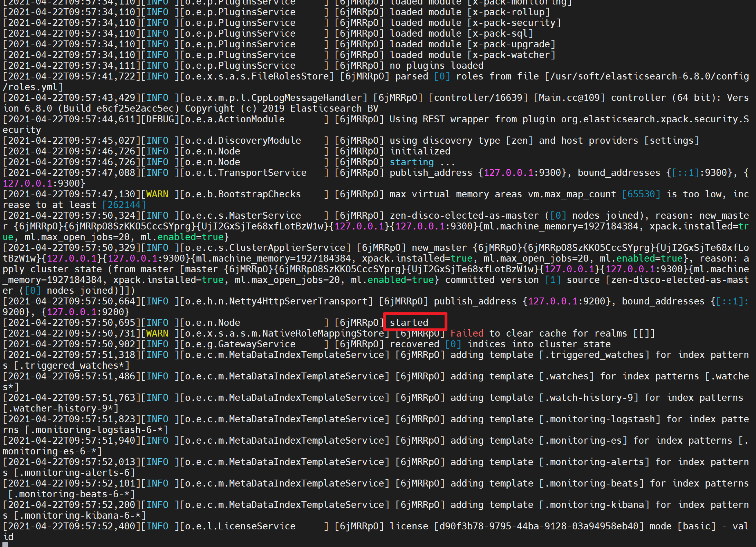Image resolution: width=756 pixels, height=547 pixels.
Task: Click the timestamp '2021-04-22T09:57:50,695'
Action: pos(72,323)
